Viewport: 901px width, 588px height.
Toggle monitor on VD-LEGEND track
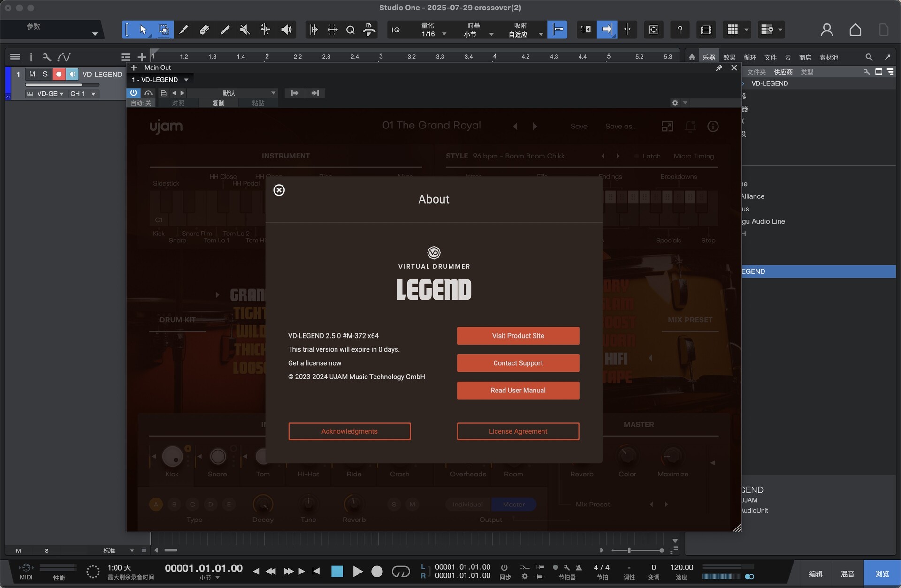point(72,74)
